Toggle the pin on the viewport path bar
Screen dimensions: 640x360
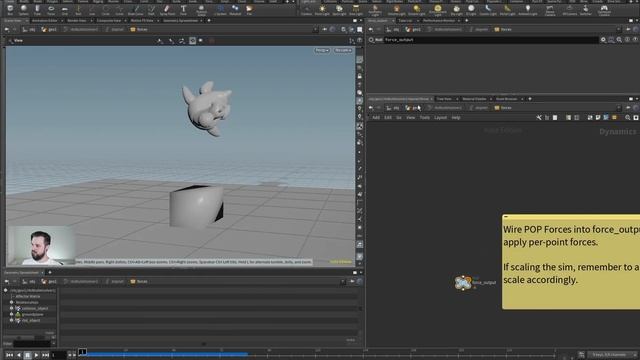coord(324,29)
